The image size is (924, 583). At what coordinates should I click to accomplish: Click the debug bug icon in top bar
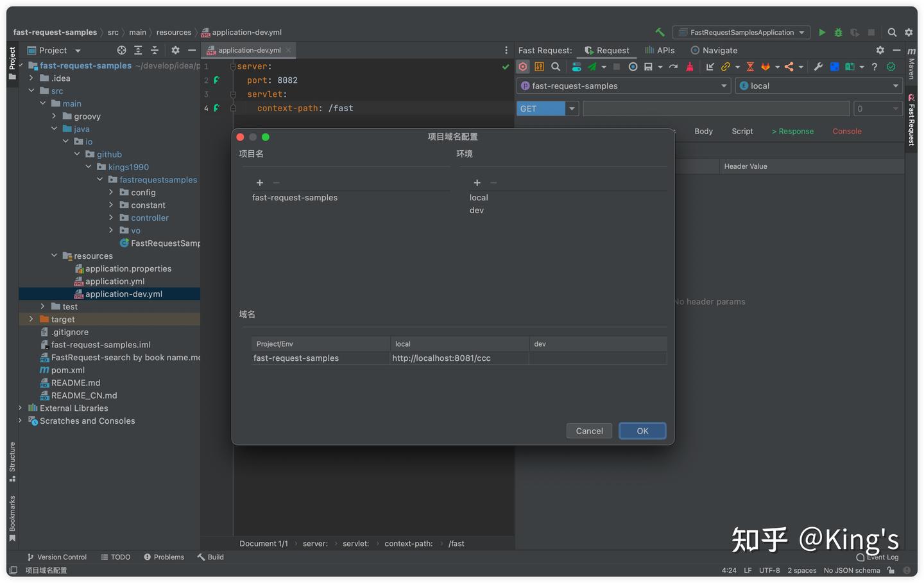[x=838, y=32]
